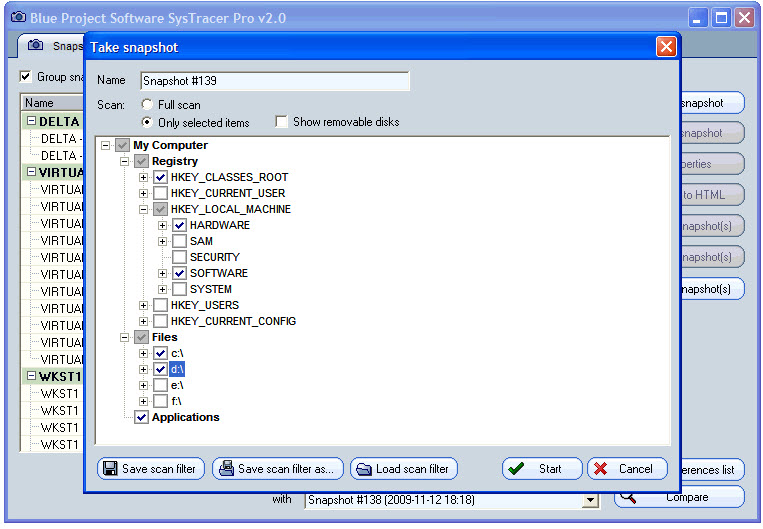Select the Full scan radio button
The image size is (763, 529).
146,105
